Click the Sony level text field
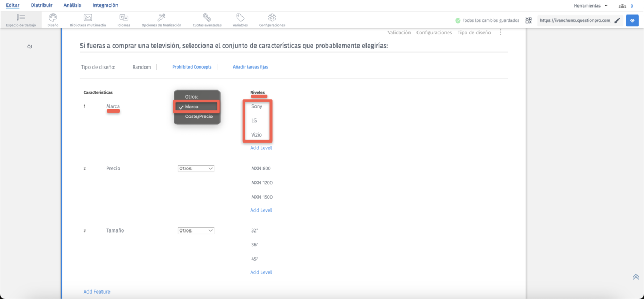Viewport: 644px width, 299px height. [257, 106]
